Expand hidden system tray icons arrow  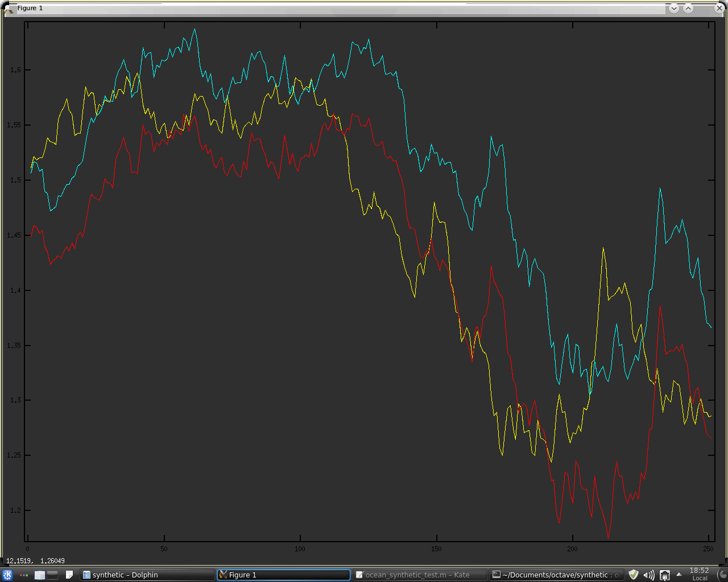point(679,575)
